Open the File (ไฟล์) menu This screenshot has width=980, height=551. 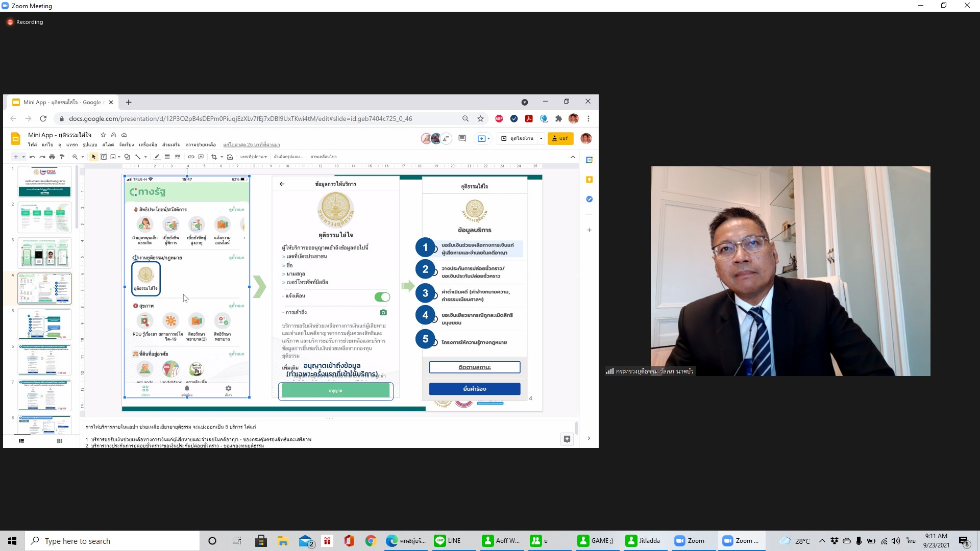[x=32, y=145]
